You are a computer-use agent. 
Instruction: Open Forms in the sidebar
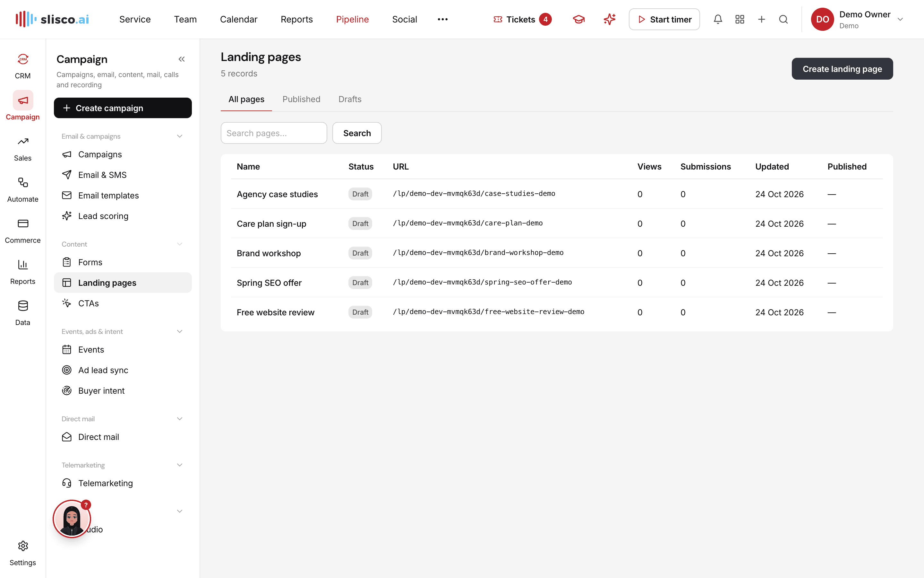(x=123, y=262)
